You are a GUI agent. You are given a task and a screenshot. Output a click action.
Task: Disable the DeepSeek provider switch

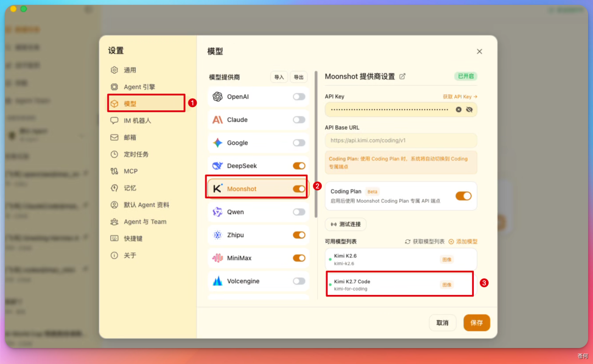(299, 166)
